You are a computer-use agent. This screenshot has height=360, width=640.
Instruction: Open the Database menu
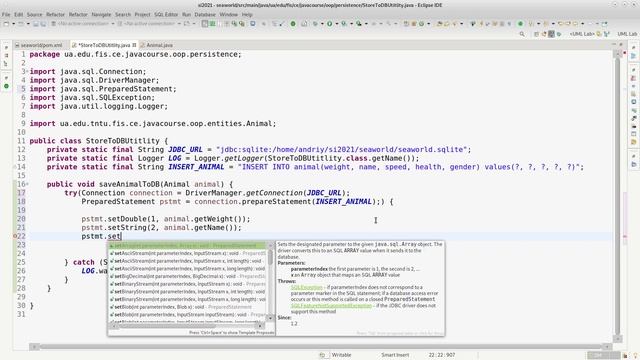tap(205, 14)
